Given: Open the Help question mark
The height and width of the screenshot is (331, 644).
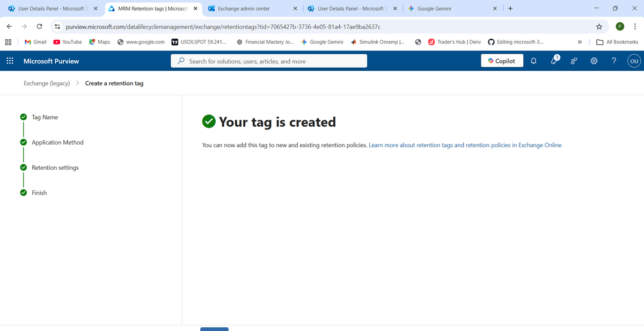Looking at the screenshot, I should click(613, 61).
